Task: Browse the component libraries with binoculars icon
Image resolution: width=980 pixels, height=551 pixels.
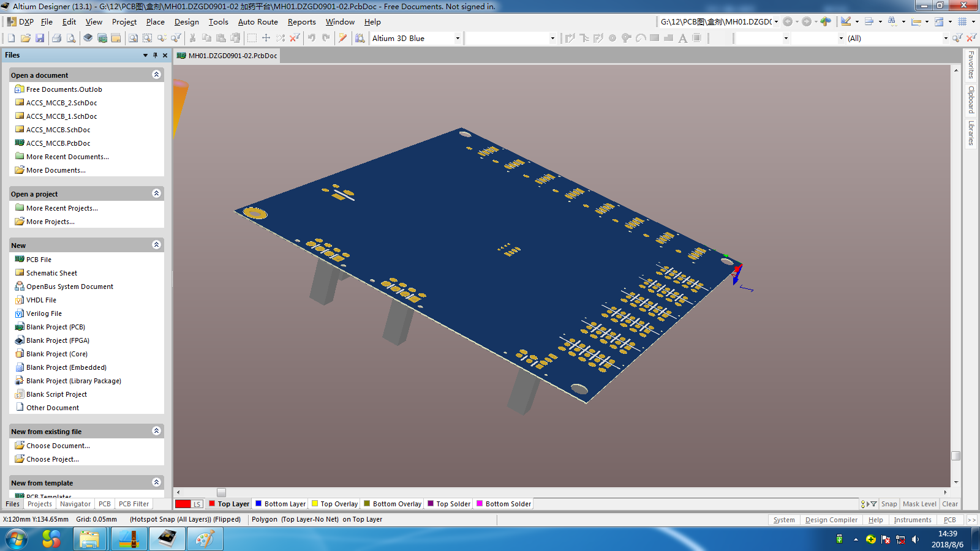Action: [x=360, y=38]
